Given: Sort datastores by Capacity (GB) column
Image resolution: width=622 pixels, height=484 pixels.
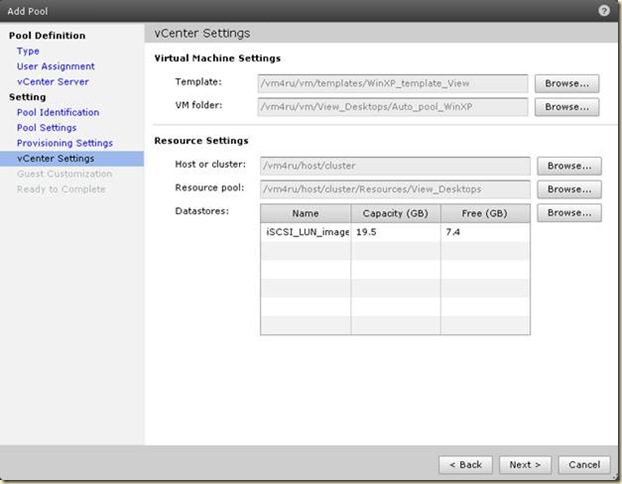Looking at the screenshot, I should tap(396, 213).
